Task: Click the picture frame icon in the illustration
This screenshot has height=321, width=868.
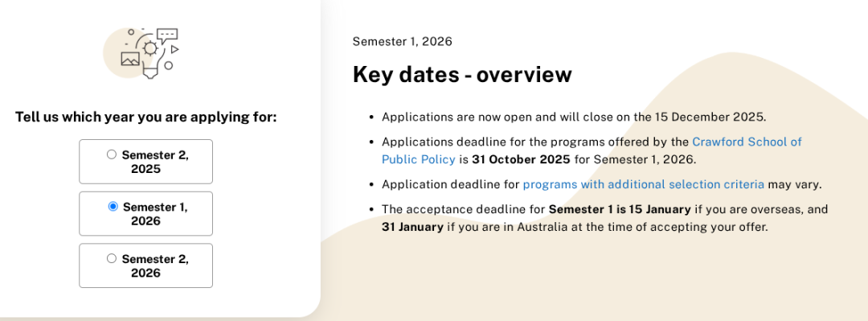Action: click(130, 59)
